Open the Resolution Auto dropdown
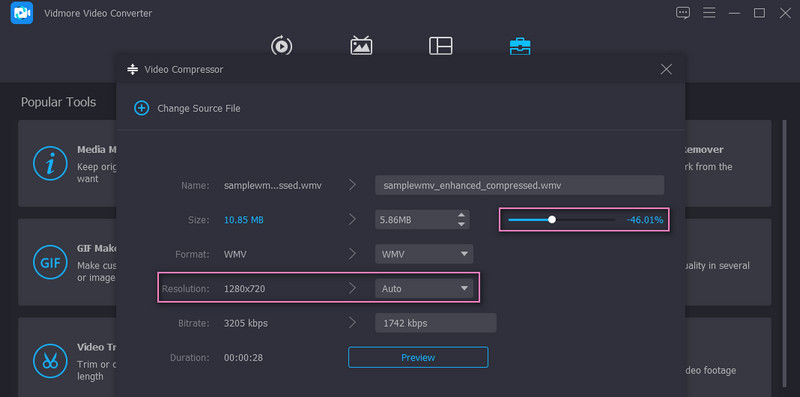 pos(424,288)
